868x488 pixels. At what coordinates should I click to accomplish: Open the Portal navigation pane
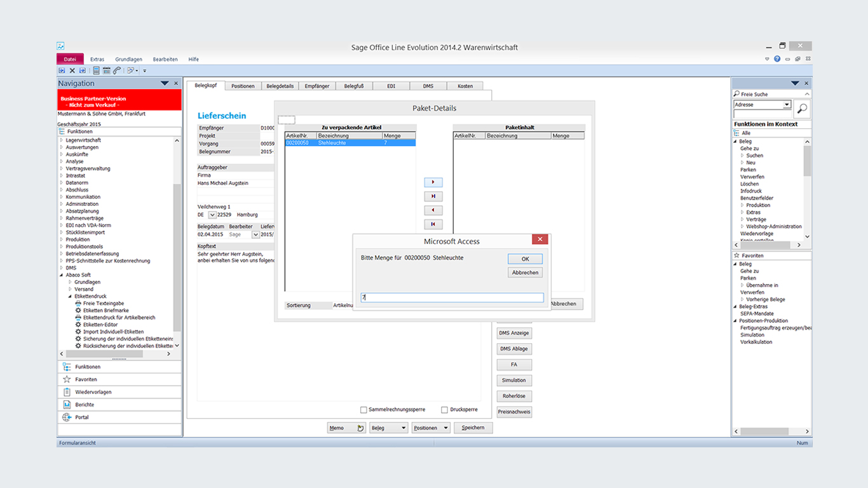point(119,417)
